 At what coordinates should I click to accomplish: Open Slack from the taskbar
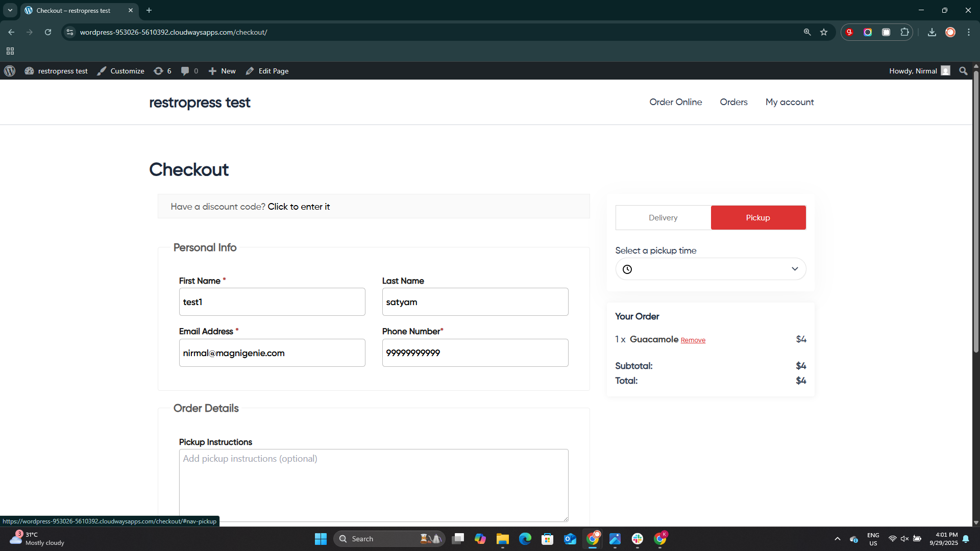coord(638,539)
